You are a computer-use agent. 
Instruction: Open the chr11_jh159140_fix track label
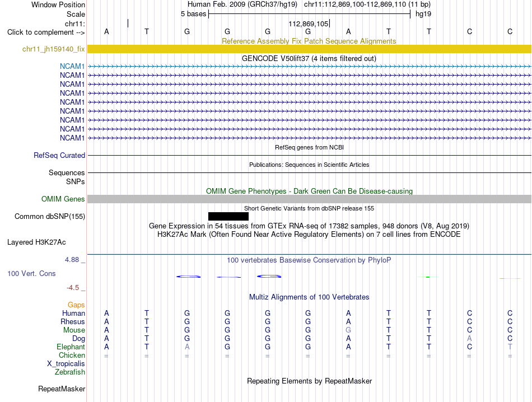[x=53, y=49]
